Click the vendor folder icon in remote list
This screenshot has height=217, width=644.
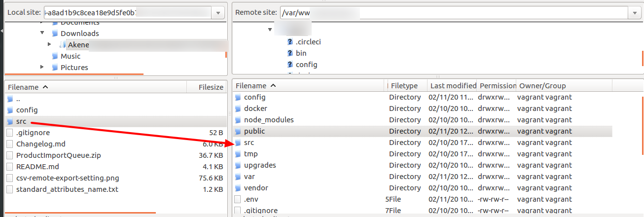click(238, 188)
